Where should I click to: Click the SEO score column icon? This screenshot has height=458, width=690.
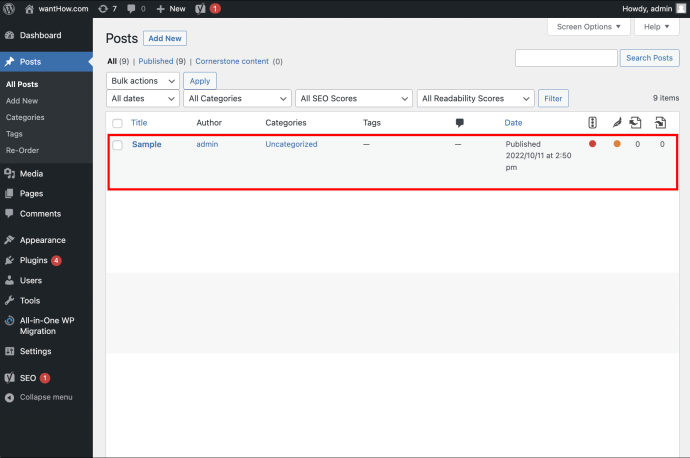pos(592,123)
